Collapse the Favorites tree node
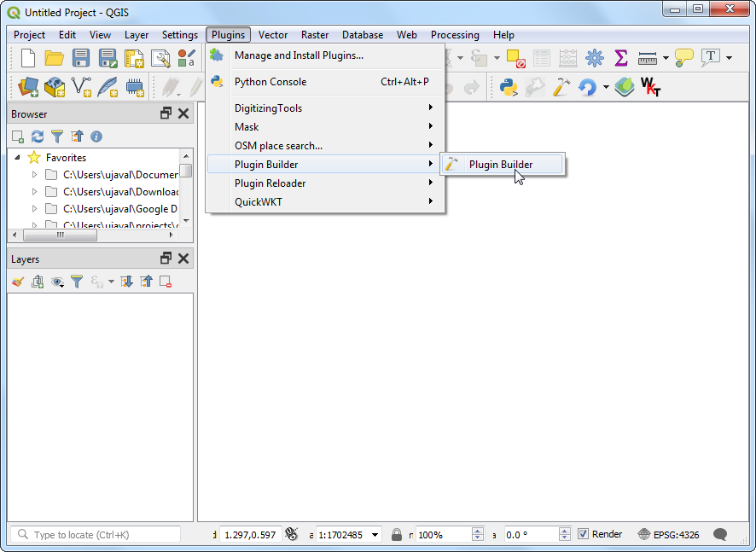This screenshot has width=756, height=552. [x=18, y=158]
